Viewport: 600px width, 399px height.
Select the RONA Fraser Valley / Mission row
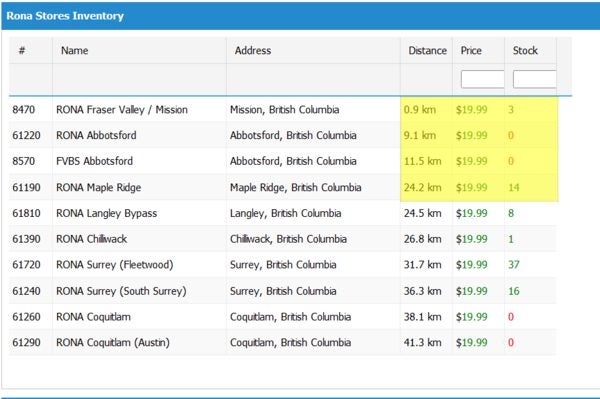pos(282,110)
